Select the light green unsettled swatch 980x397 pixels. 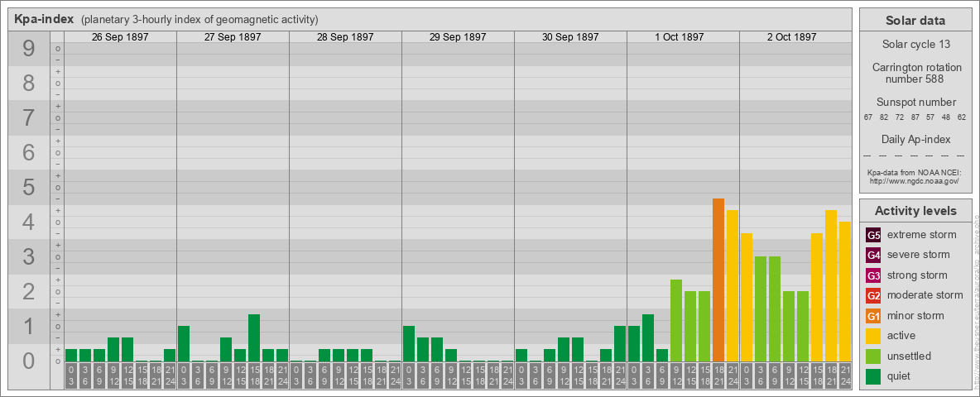(x=873, y=356)
